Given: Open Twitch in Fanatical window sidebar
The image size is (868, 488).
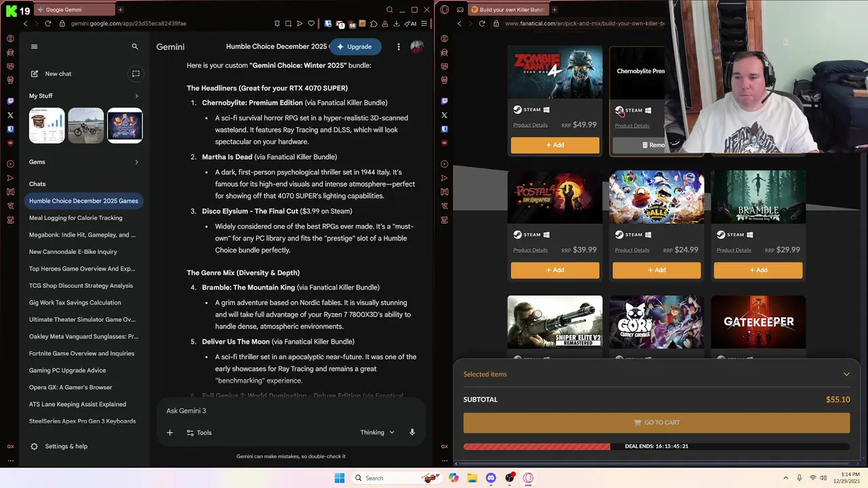Looking at the screenshot, I should click(x=444, y=101).
